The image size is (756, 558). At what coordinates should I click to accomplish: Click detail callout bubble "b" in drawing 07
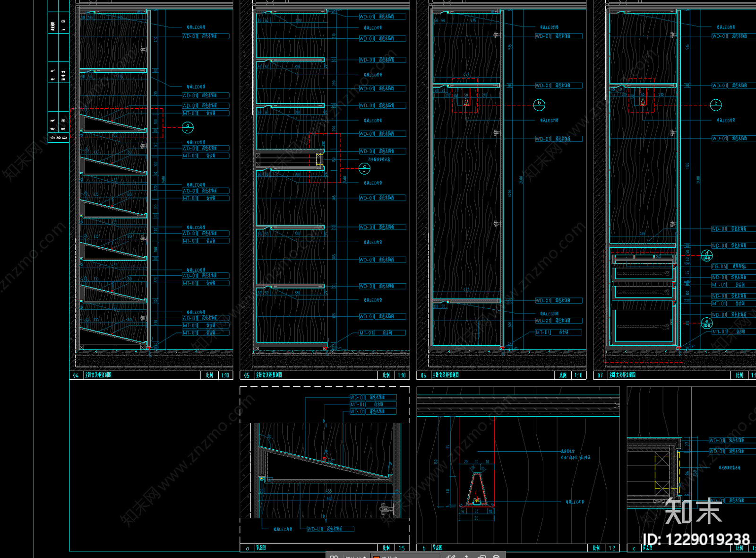(x=716, y=105)
